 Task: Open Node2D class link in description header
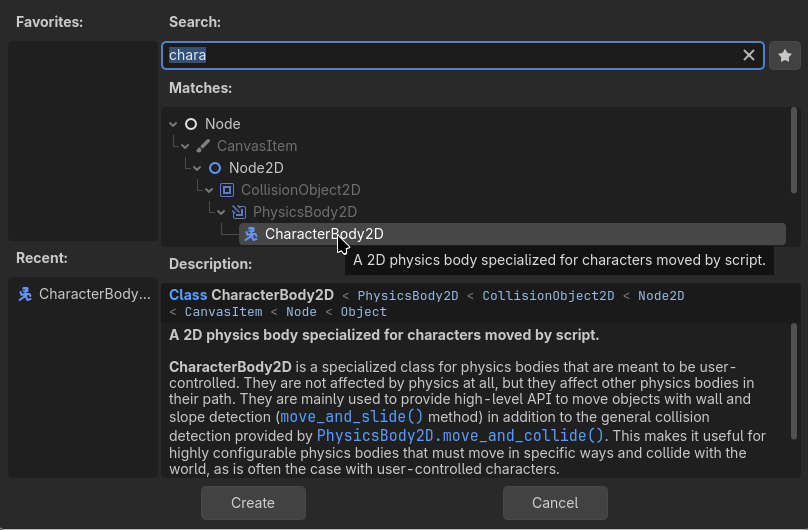pos(661,296)
